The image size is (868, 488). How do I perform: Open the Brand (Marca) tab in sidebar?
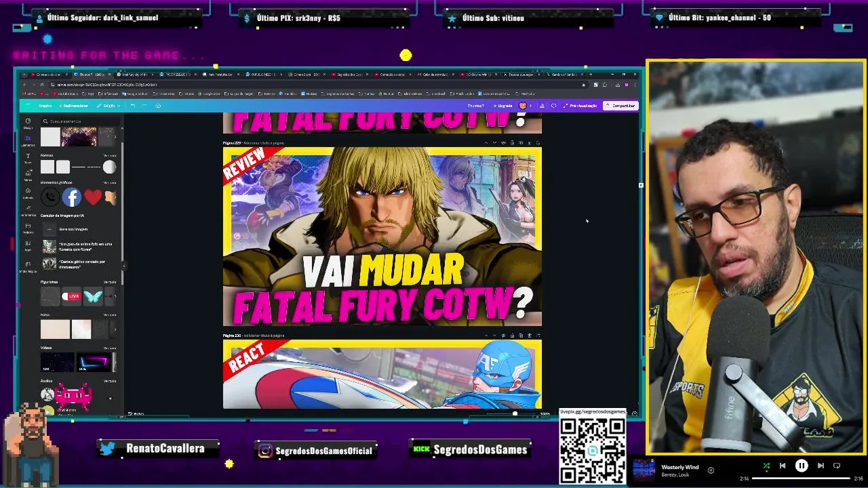[x=28, y=176]
